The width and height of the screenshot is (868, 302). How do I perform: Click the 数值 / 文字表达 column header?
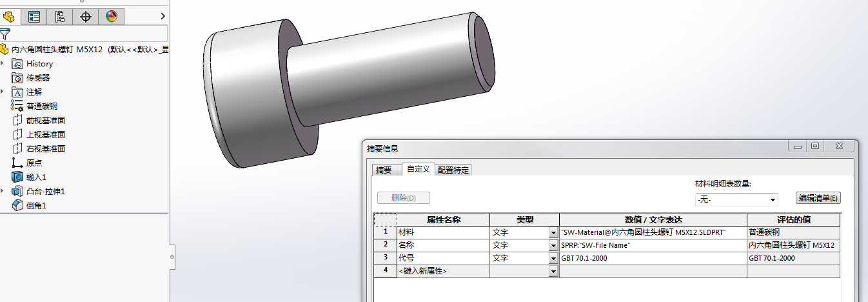click(x=653, y=219)
